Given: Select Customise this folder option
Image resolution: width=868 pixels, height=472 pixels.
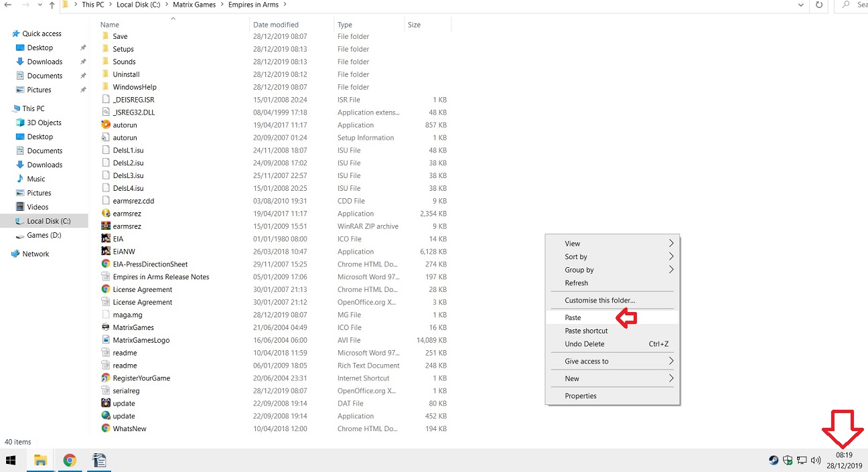Looking at the screenshot, I should click(612, 301).
